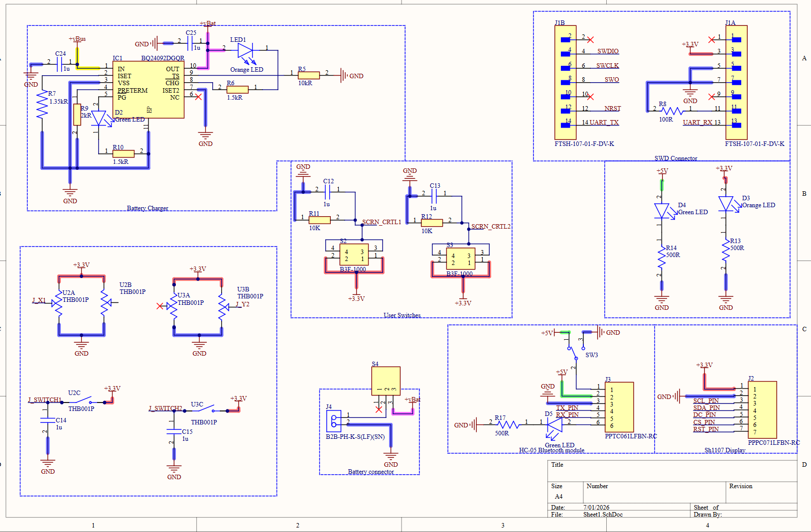The width and height of the screenshot is (811, 532).
Task: Click resistor R14 500R
Action: 662,258
